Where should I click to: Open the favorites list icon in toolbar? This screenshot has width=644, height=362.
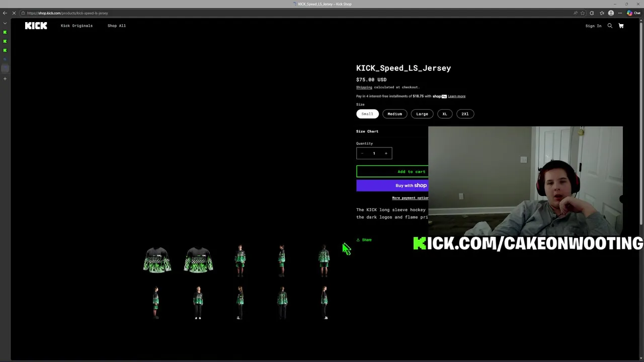click(x=602, y=13)
